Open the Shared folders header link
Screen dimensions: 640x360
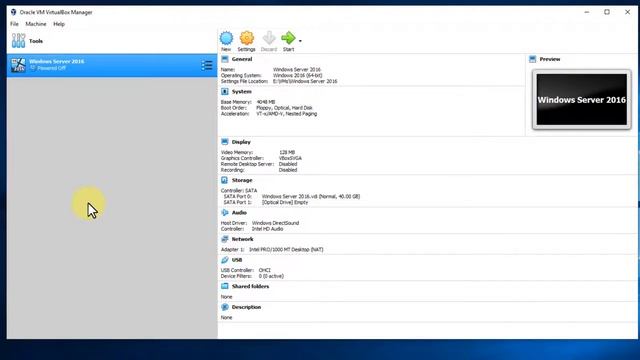251,287
